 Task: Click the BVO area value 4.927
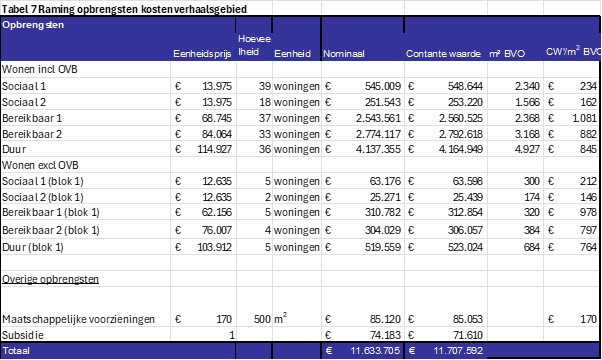(x=527, y=149)
